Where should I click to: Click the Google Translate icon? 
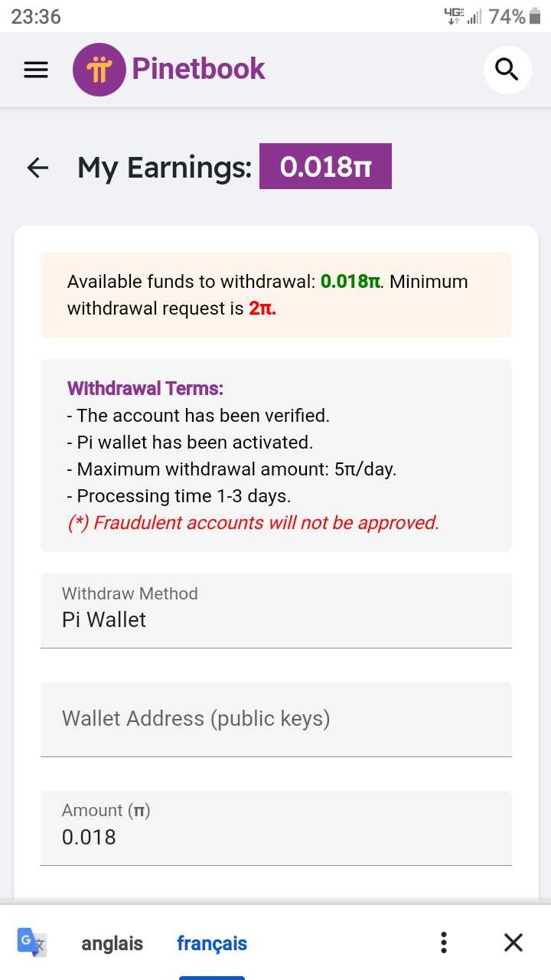pyautogui.click(x=32, y=942)
